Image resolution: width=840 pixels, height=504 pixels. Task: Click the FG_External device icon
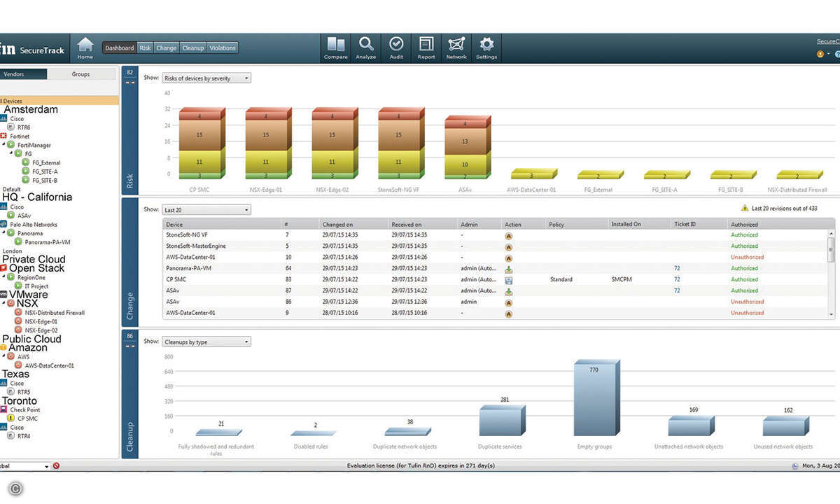point(25,162)
